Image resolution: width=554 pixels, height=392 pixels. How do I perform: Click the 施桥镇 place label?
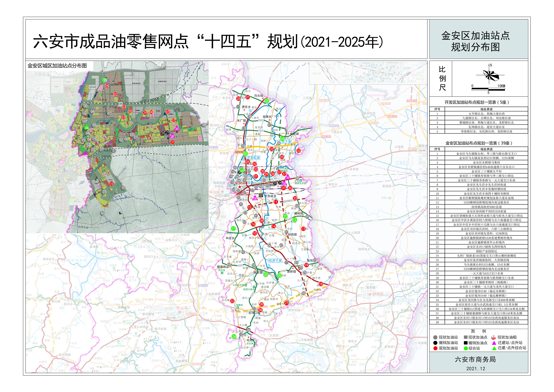291,272
